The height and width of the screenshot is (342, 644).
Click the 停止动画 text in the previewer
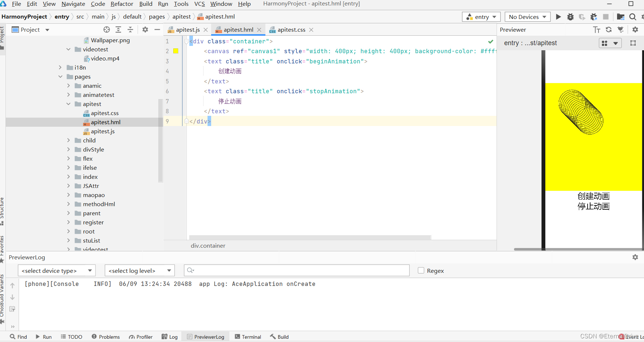pos(593,207)
